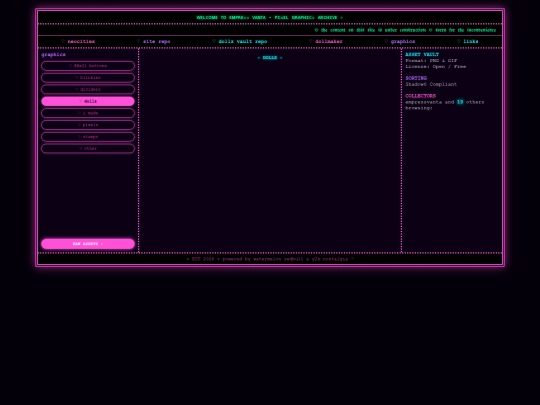The image size is (540, 405).
Task: Select the blinkies category
Action: tap(88, 77)
